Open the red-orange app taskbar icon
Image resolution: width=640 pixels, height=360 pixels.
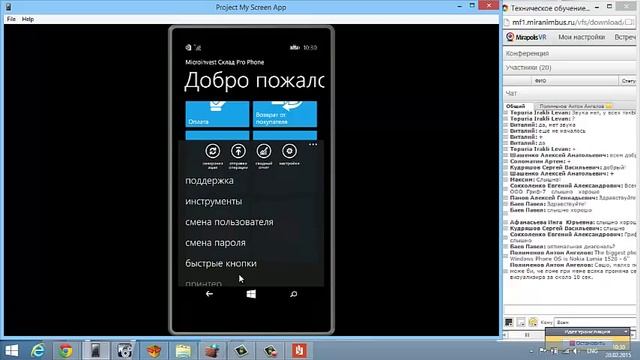[x=299, y=351]
